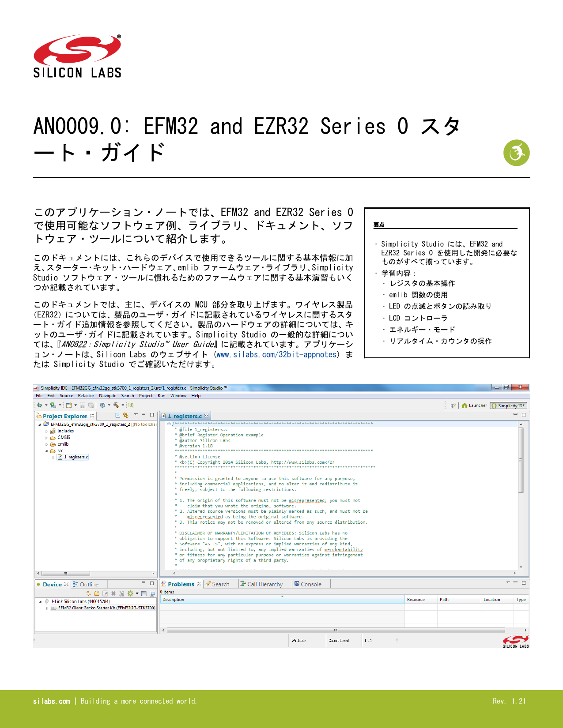The width and height of the screenshot is (563, 728).
Task: Close the Project Explorer view tab X
Action: click(x=92, y=416)
